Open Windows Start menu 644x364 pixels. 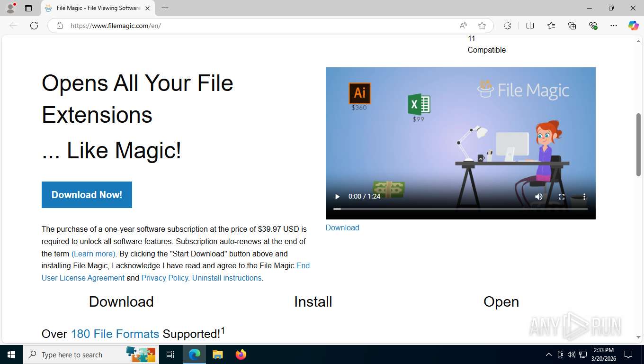point(11,355)
